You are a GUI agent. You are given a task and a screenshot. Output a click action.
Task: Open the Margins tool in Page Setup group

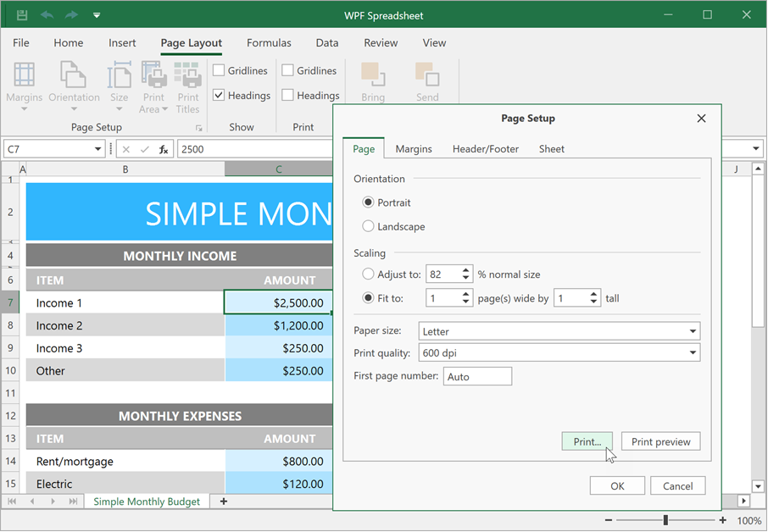(x=24, y=85)
